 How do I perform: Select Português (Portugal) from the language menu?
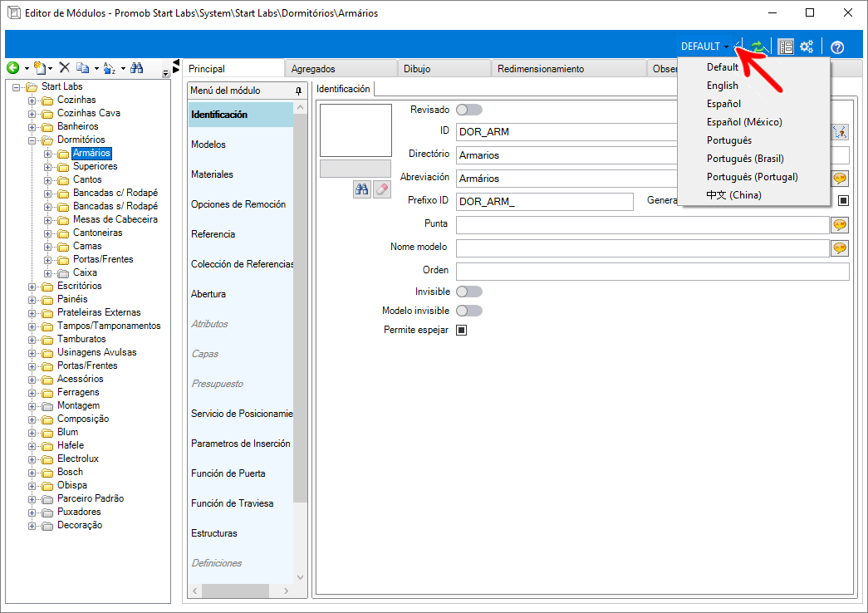pos(753,177)
